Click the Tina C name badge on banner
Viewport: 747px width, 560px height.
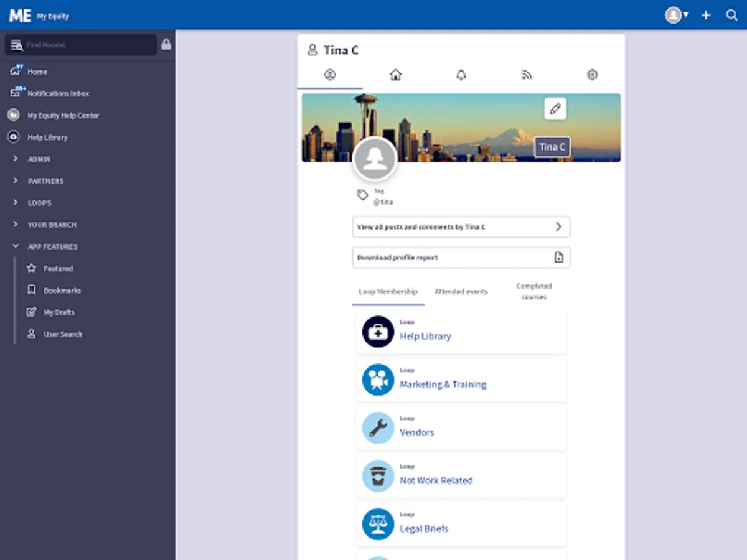tap(552, 147)
